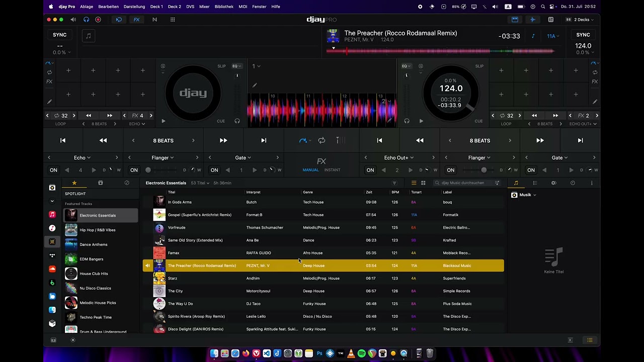Switch FX mode to INSTANT

click(x=332, y=170)
